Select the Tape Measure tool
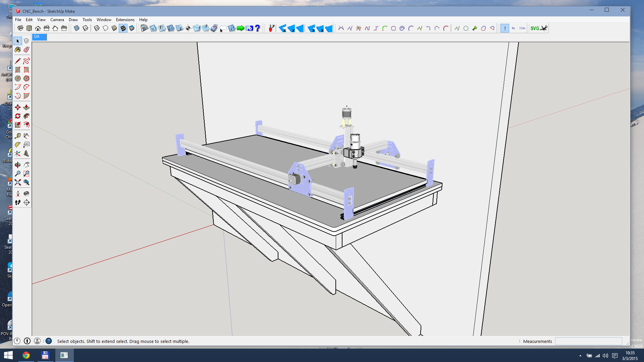Image resolution: width=644 pixels, height=362 pixels. (x=18, y=136)
